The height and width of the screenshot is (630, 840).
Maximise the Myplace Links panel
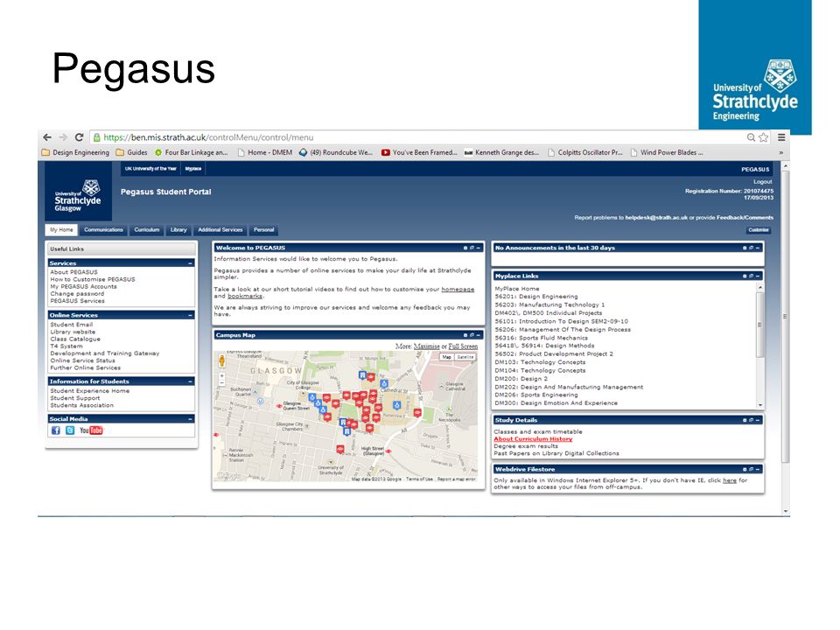[751, 276]
